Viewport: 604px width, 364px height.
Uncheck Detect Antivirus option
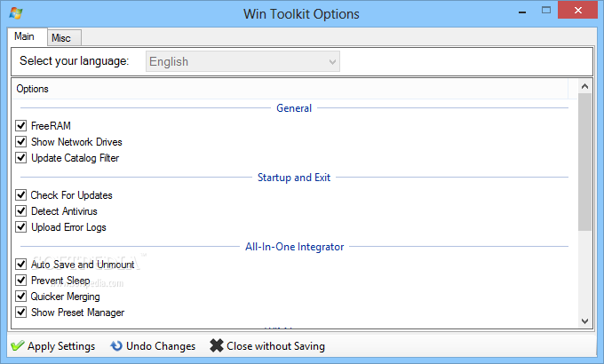pos(21,211)
